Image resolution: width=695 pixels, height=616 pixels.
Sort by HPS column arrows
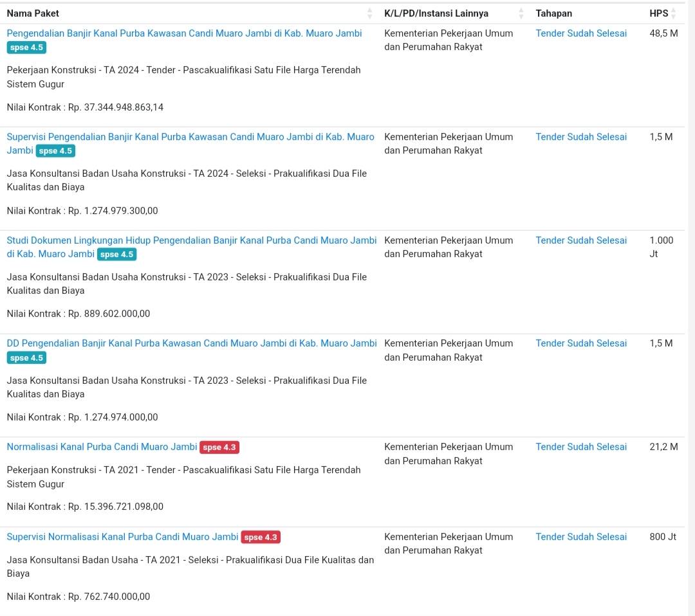[x=674, y=14]
